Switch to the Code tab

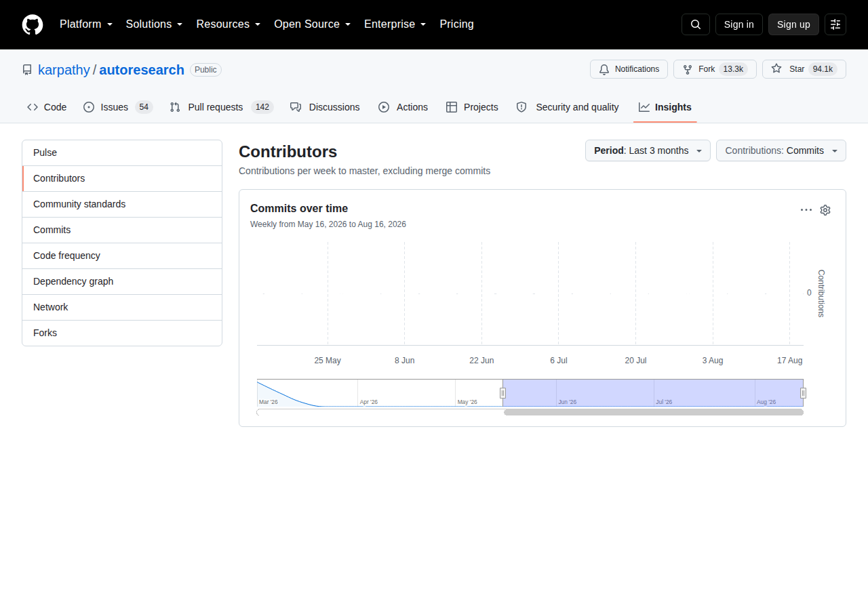point(47,107)
